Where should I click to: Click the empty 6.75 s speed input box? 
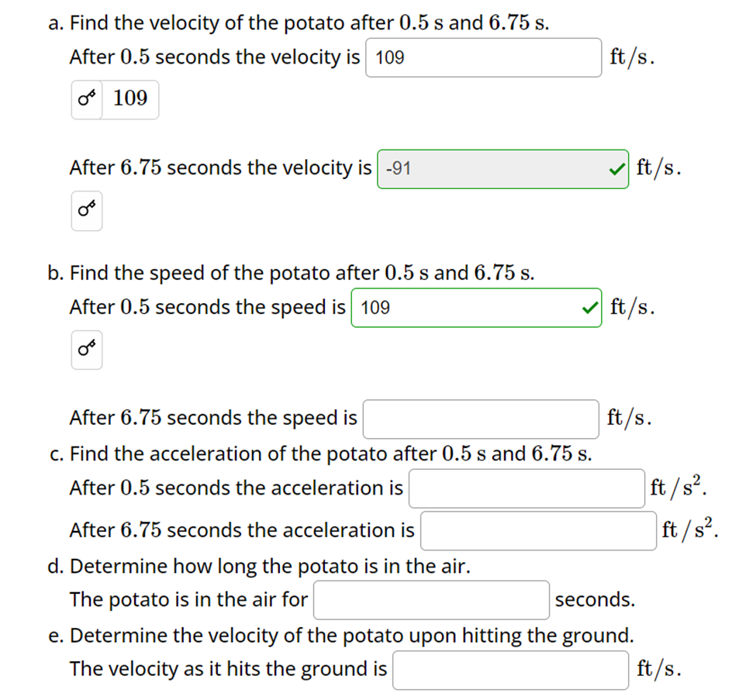click(x=480, y=418)
